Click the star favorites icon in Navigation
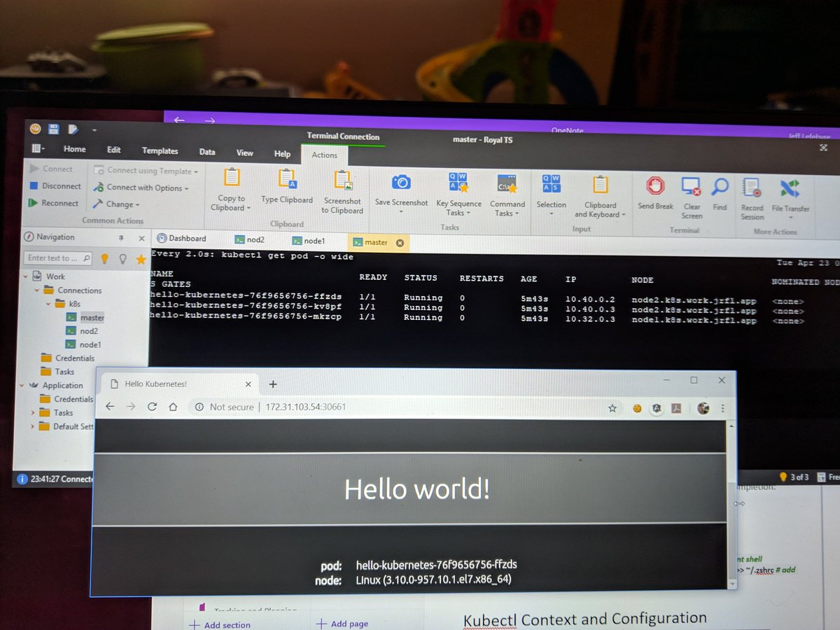The height and width of the screenshot is (630, 840). (141, 259)
